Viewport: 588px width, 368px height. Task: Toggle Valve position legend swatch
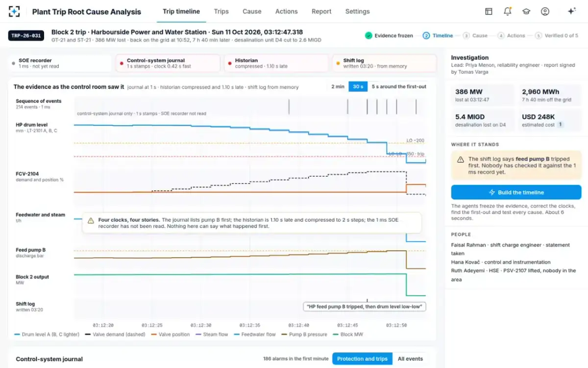(154, 335)
